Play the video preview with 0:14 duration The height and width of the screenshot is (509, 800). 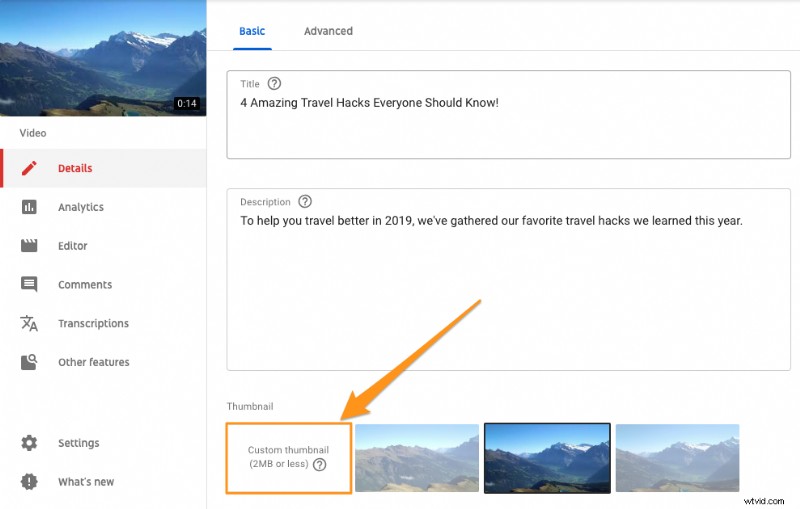click(103, 58)
